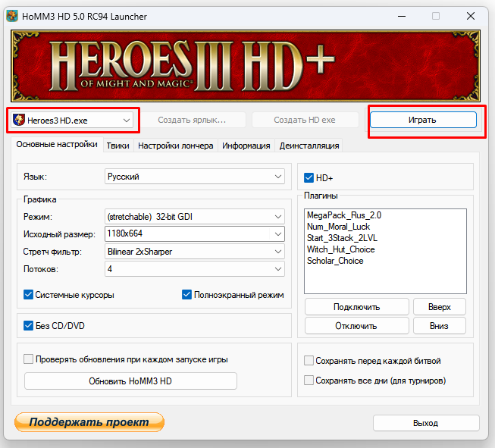Expand the Язык language dropdown
This screenshot has width=495, height=448.
[194, 177]
